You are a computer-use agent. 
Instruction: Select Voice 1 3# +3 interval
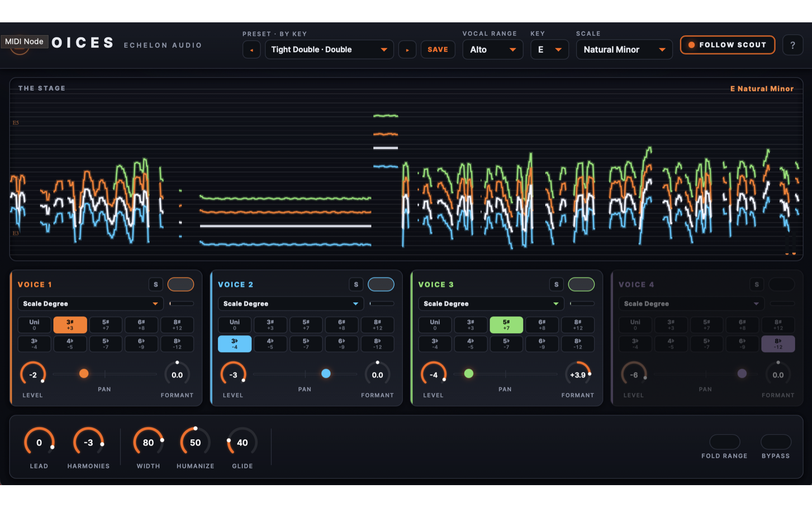point(70,325)
